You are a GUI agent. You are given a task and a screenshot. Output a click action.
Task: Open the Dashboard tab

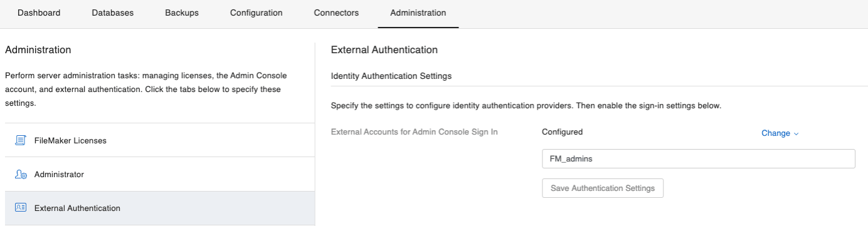[x=39, y=13]
